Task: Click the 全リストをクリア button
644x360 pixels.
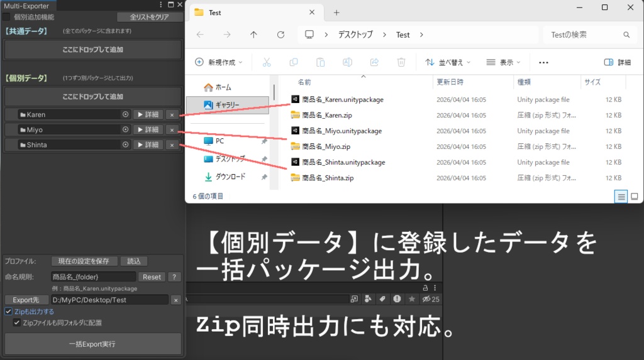Action: coord(150,17)
